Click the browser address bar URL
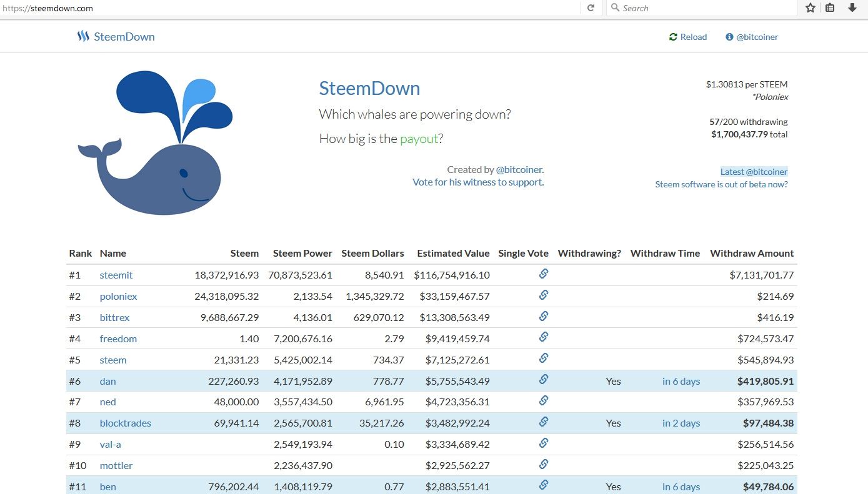The image size is (868, 494). [47, 8]
